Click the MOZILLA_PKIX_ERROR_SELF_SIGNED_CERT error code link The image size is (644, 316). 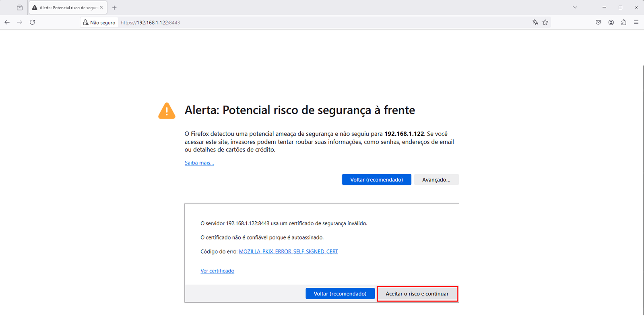pos(288,252)
